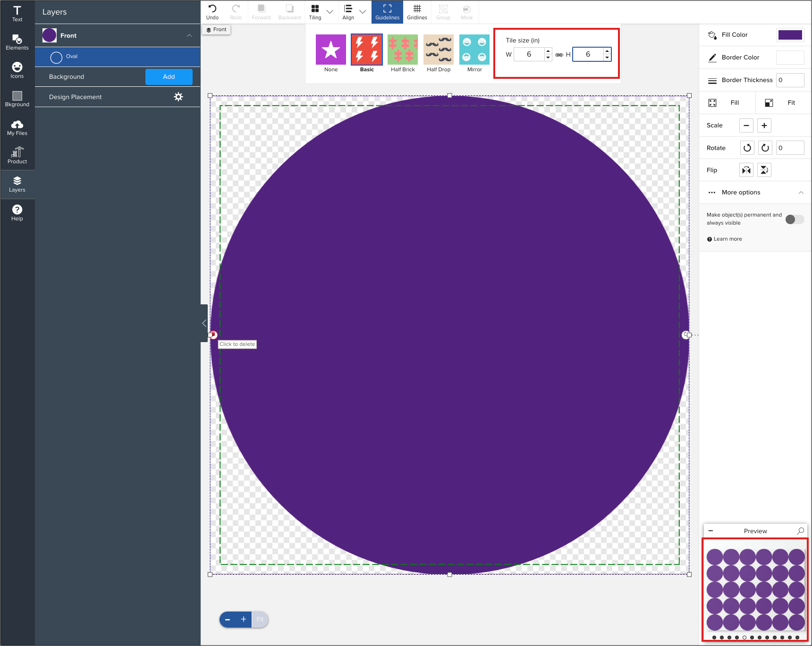Viewport: 812px width, 646px height.
Task: Click the tiled preview thumbnail
Action: [x=755, y=589]
